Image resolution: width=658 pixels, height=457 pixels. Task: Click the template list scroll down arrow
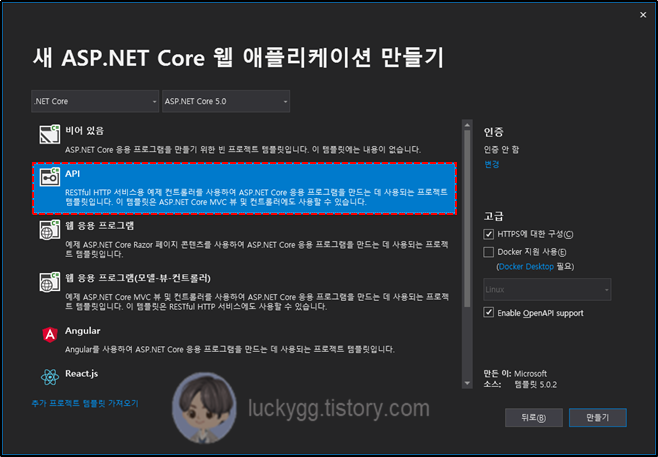click(467, 384)
